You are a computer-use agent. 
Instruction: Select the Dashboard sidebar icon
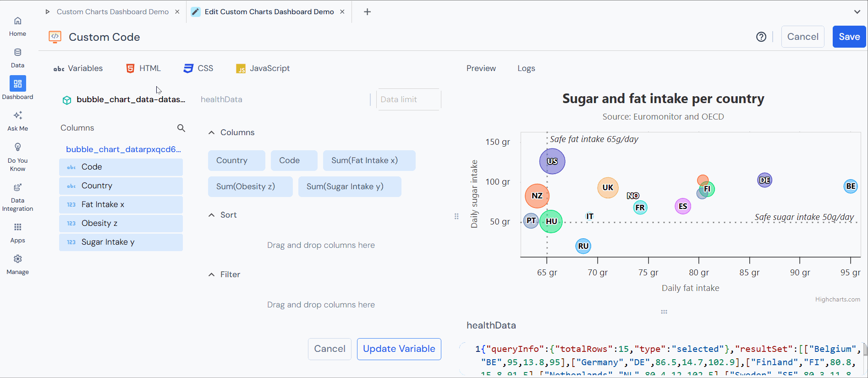(x=17, y=84)
